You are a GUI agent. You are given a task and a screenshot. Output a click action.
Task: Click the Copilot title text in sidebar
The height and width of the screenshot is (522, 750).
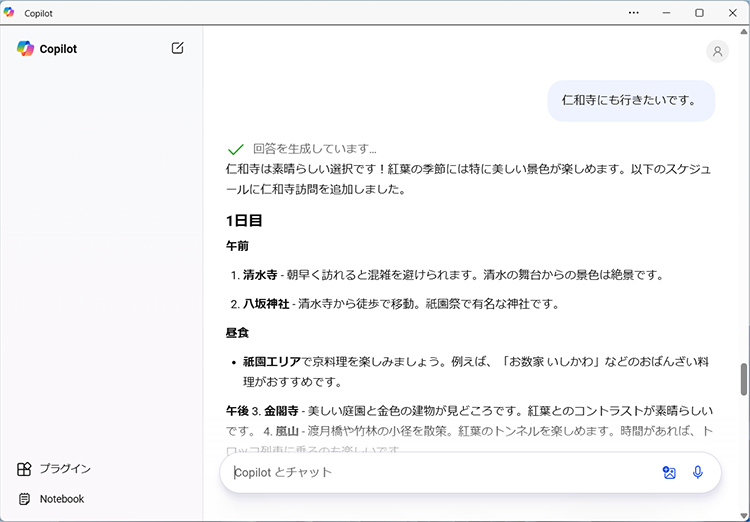point(58,49)
